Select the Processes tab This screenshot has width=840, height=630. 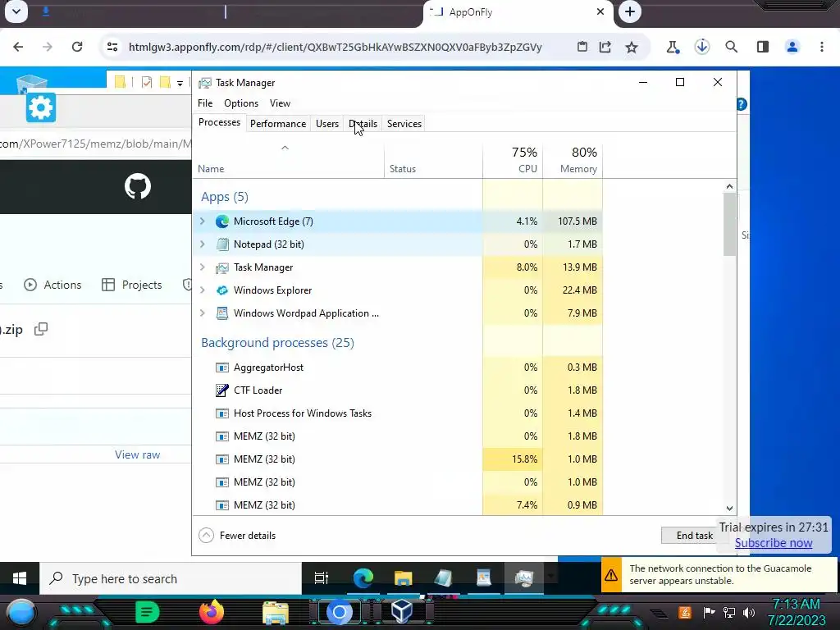pos(219,123)
